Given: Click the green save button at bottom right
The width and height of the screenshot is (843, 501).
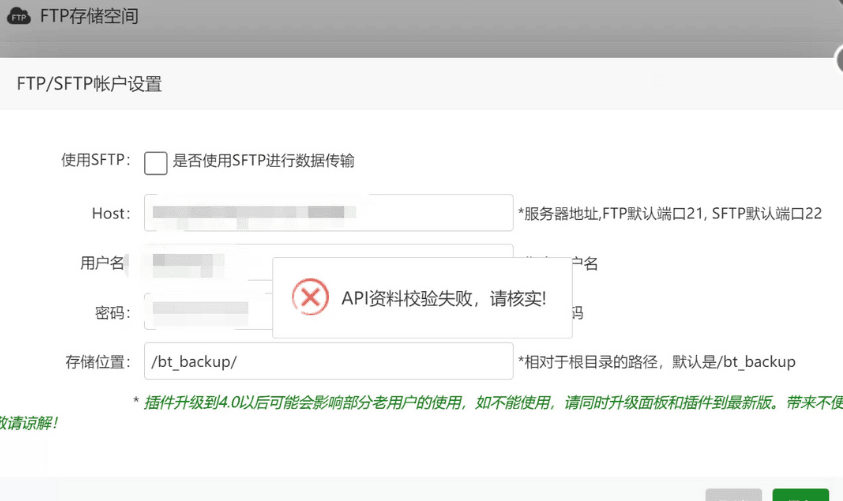Looking at the screenshot, I should (x=801, y=495).
